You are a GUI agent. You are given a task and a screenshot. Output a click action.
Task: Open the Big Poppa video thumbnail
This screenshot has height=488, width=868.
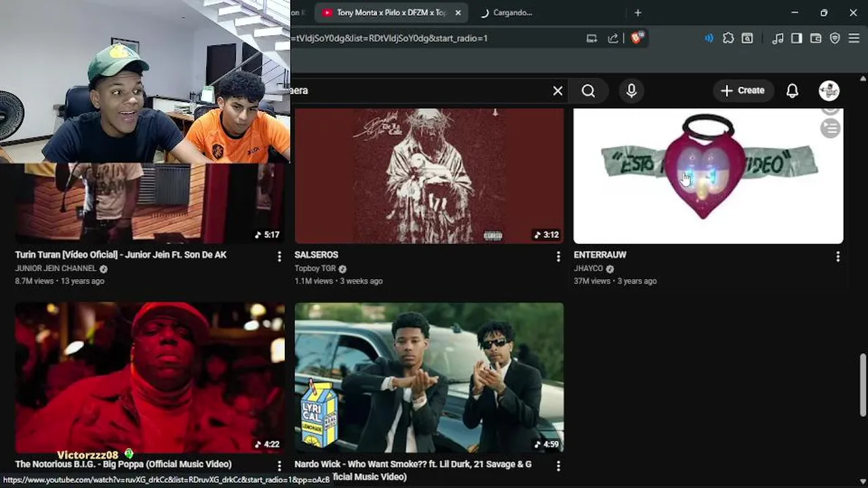click(150, 378)
